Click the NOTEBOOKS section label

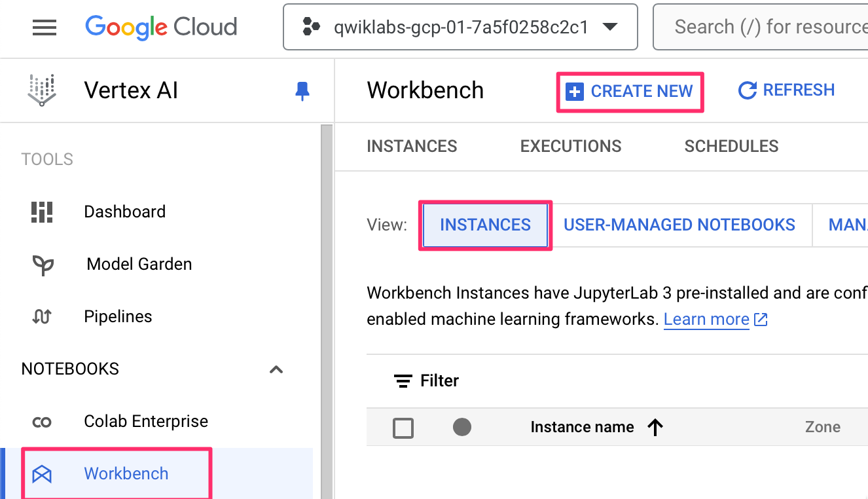(70, 369)
